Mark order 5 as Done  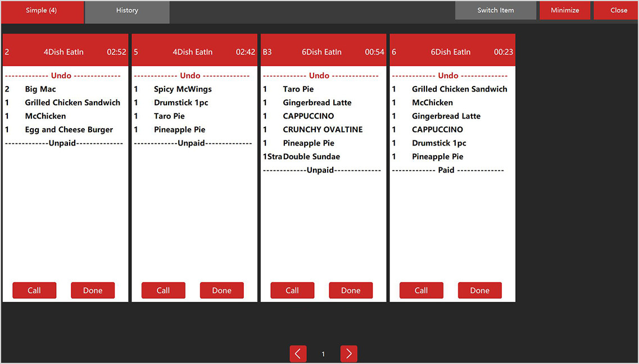(221, 290)
